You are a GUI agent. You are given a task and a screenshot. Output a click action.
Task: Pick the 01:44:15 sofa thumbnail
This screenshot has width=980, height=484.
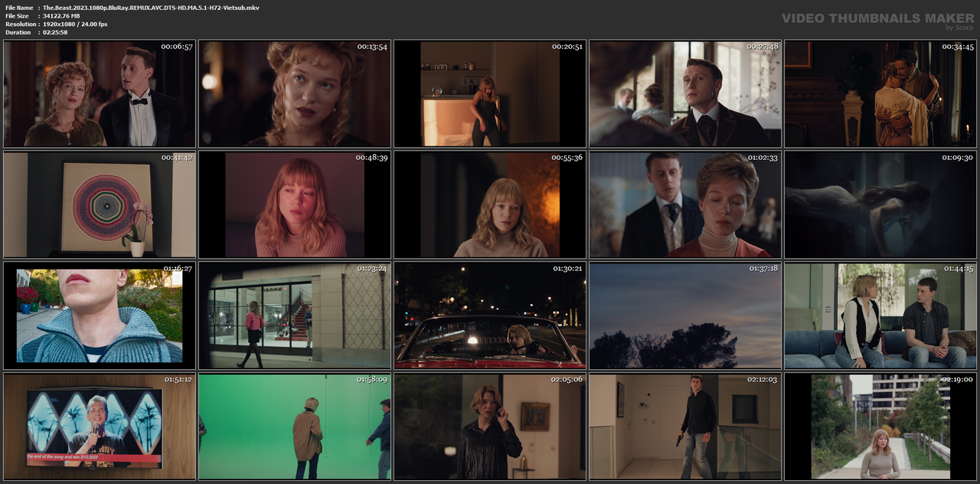pyautogui.click(x=880, y=316)
